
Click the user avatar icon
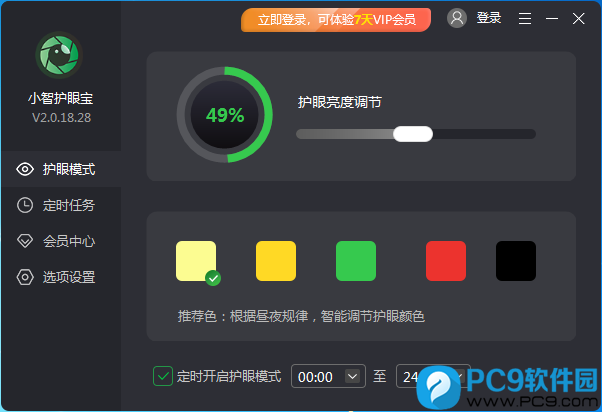tap(457, 18)
